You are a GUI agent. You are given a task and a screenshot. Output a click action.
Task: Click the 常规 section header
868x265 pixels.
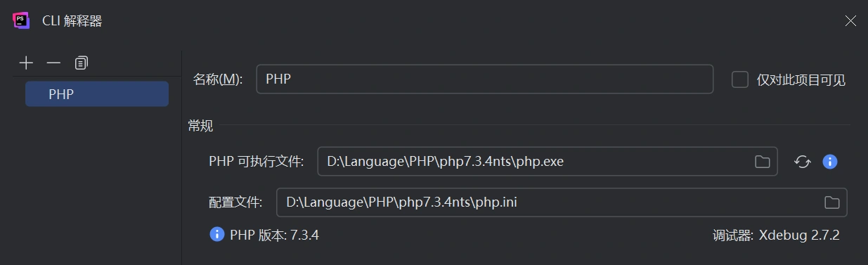coord(200,127)
